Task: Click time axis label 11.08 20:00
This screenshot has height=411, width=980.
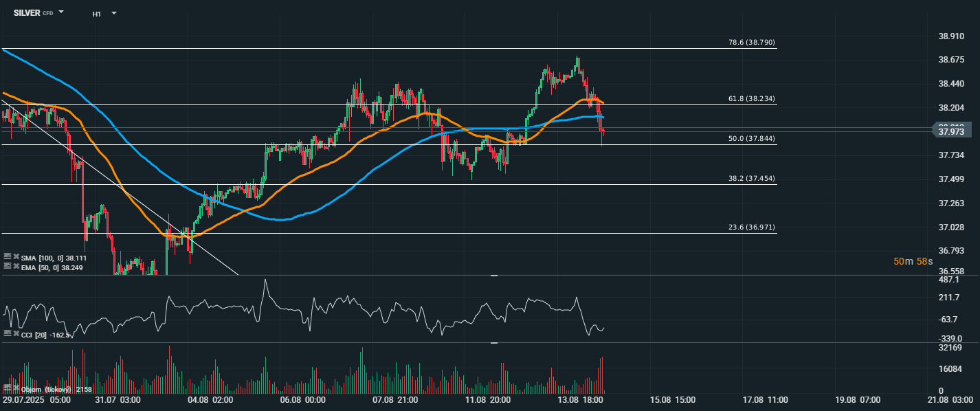Action: 487,399
